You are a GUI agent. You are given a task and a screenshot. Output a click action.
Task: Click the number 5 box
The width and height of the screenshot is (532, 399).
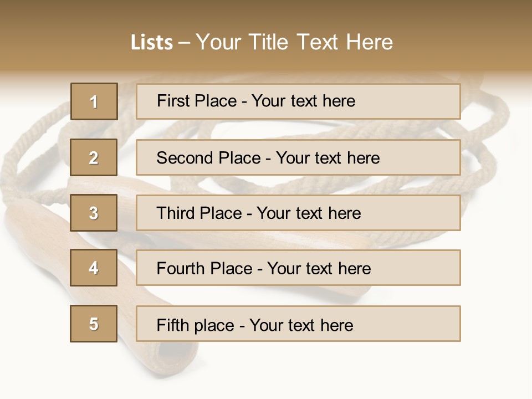click(x=94, y=324)
